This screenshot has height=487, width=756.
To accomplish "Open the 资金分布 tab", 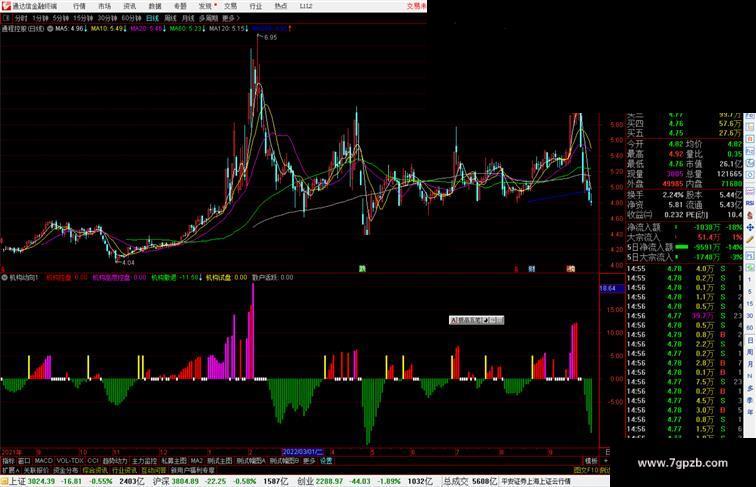I will 66,470.
